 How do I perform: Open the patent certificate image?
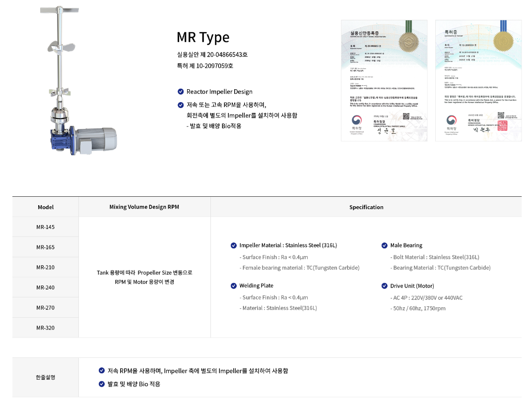(x=478, y=81)
